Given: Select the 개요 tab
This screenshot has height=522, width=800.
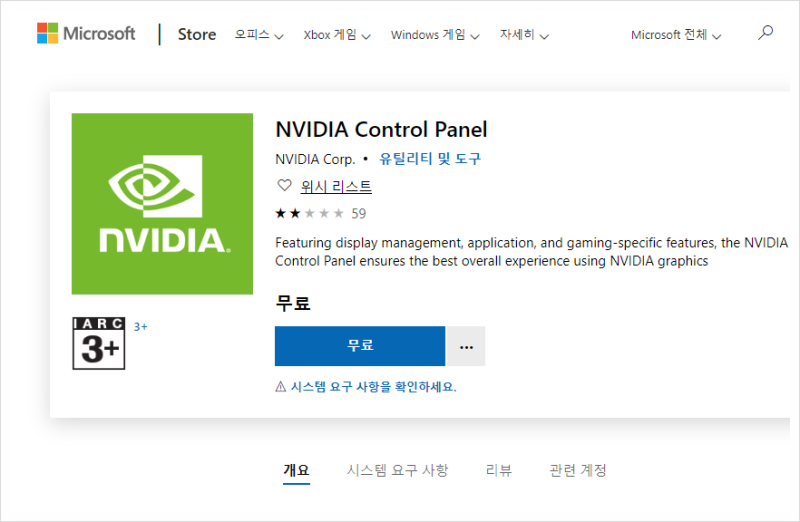Looking at the screenshot, I should 296,469.
